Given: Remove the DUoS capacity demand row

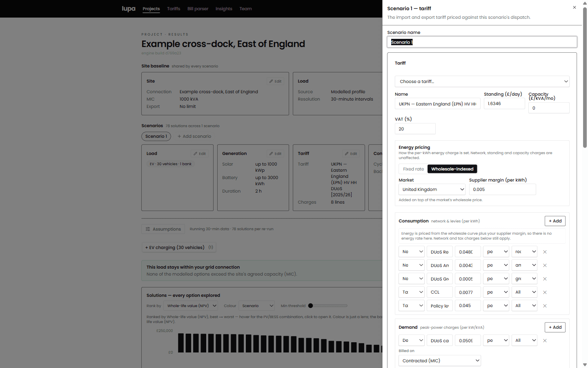Looking at the screenshot, I should coord(545,341).
